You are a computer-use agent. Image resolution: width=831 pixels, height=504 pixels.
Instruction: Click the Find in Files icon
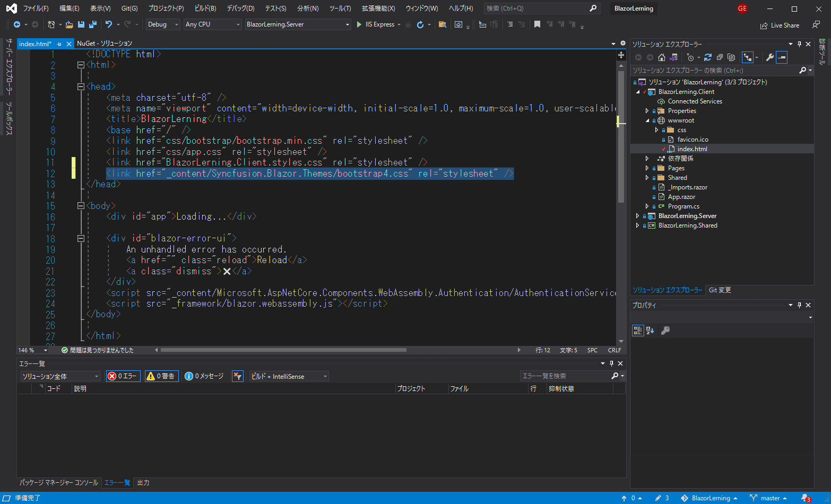442,24
